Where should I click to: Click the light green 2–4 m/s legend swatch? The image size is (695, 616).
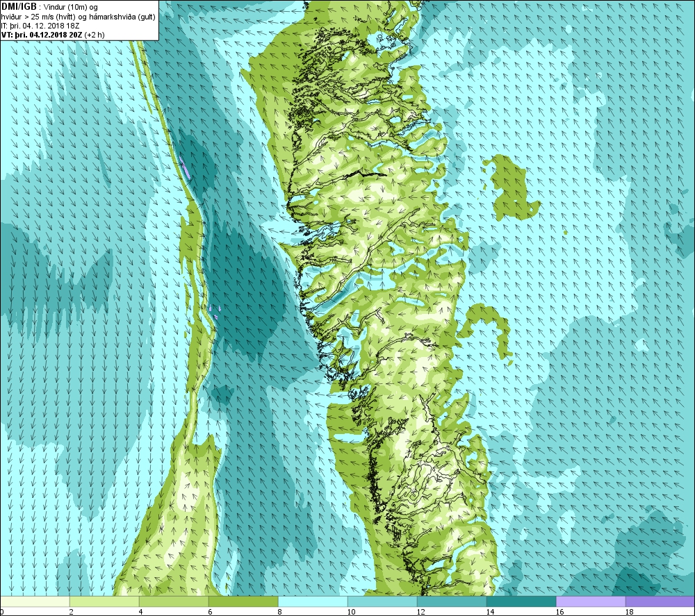[x=104, y=601]
